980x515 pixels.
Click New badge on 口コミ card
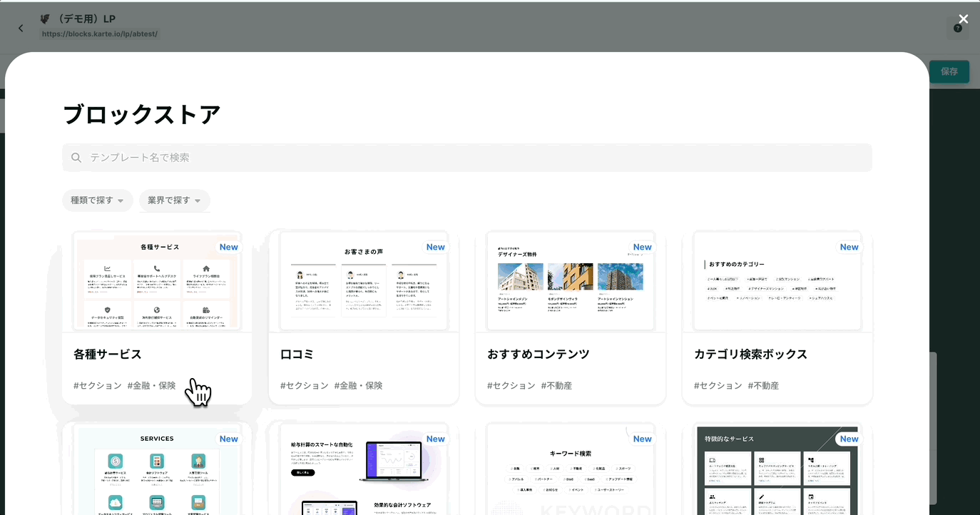point(436,248)
